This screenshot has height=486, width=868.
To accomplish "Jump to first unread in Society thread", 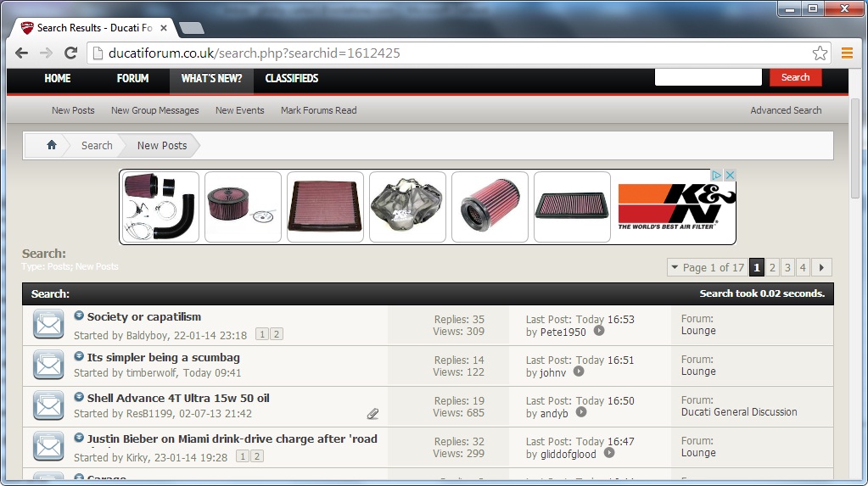I will click(x=79, y=316).
